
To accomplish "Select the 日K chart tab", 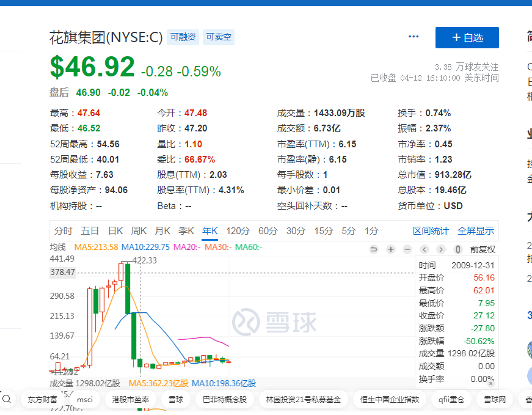I will 115,231.
